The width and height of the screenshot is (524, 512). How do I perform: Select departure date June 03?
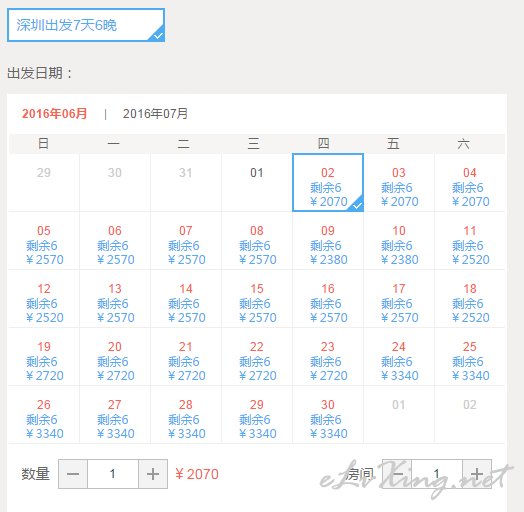399,182
